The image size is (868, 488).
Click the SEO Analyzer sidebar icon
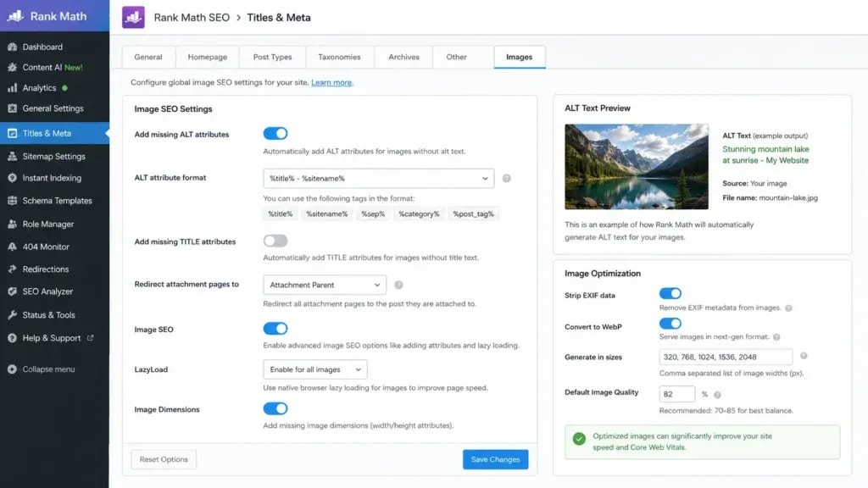pyautogui.click(x=12, y=291)
